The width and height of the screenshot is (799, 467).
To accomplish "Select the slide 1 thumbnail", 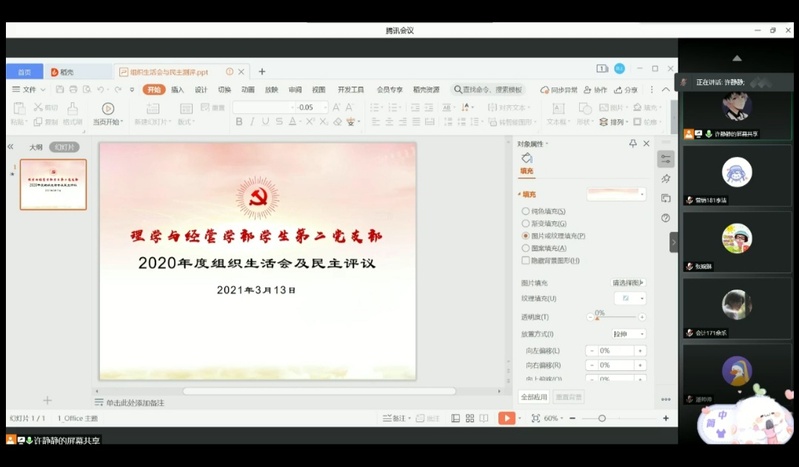I will tap(53, 184).
